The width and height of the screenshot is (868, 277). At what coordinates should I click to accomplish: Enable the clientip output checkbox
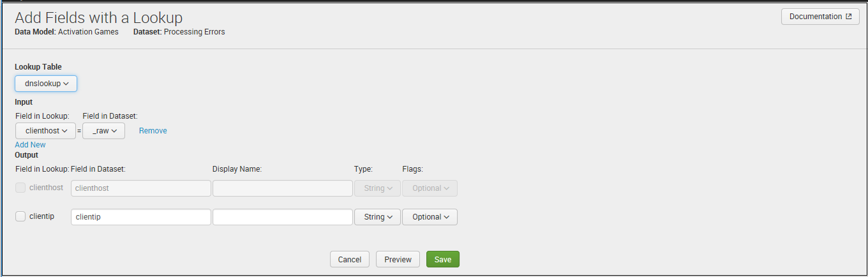coord(20,216)
